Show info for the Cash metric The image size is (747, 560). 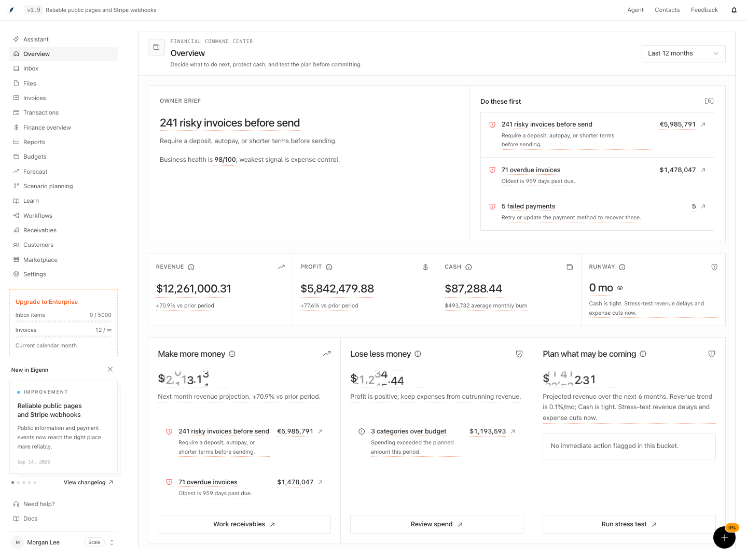468,267
